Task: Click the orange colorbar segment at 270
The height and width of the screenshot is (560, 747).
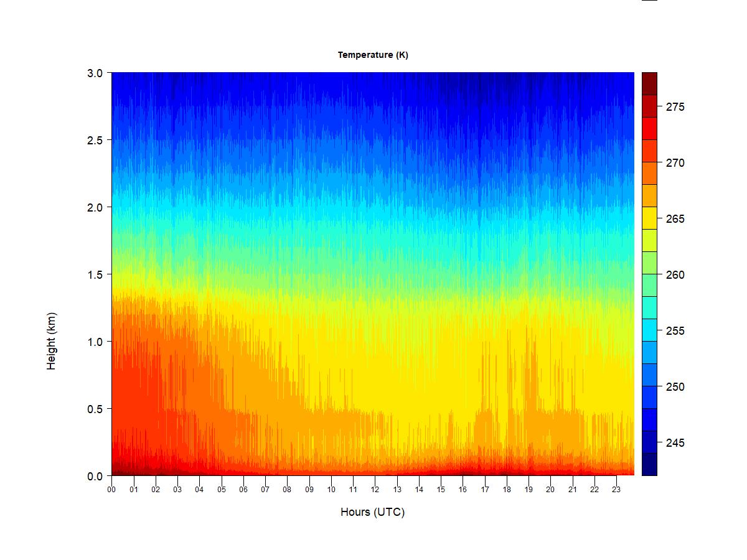Action: click(x=649, y=173)
